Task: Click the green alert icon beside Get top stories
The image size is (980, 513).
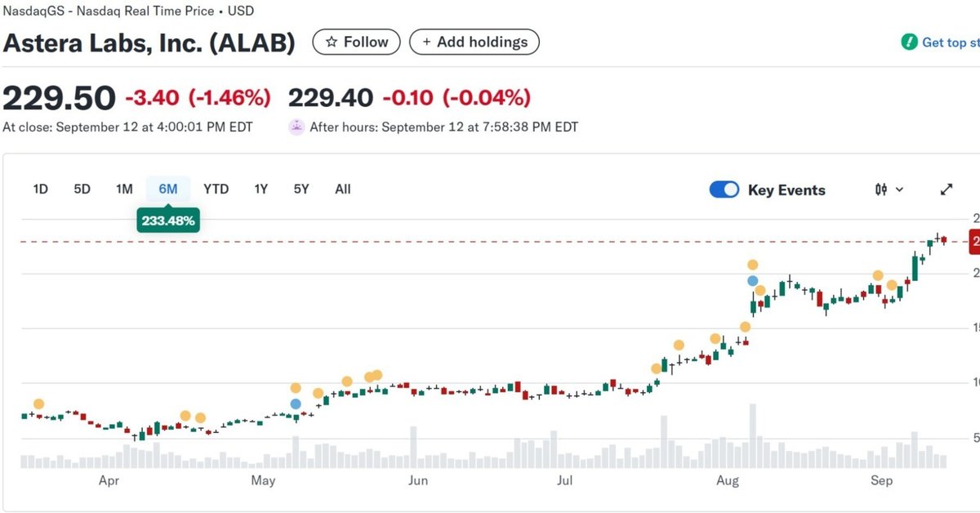Action: pos(909,41)
